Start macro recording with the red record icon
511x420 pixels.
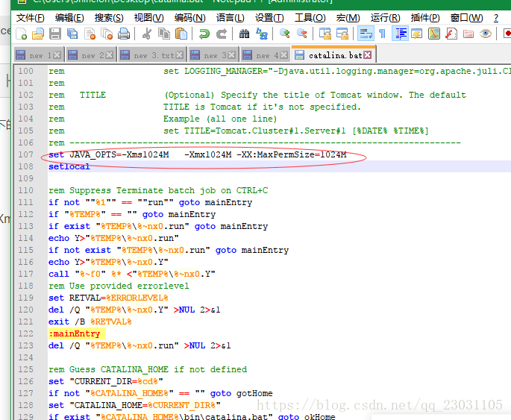pyautogui.click(x=507, y=34)
